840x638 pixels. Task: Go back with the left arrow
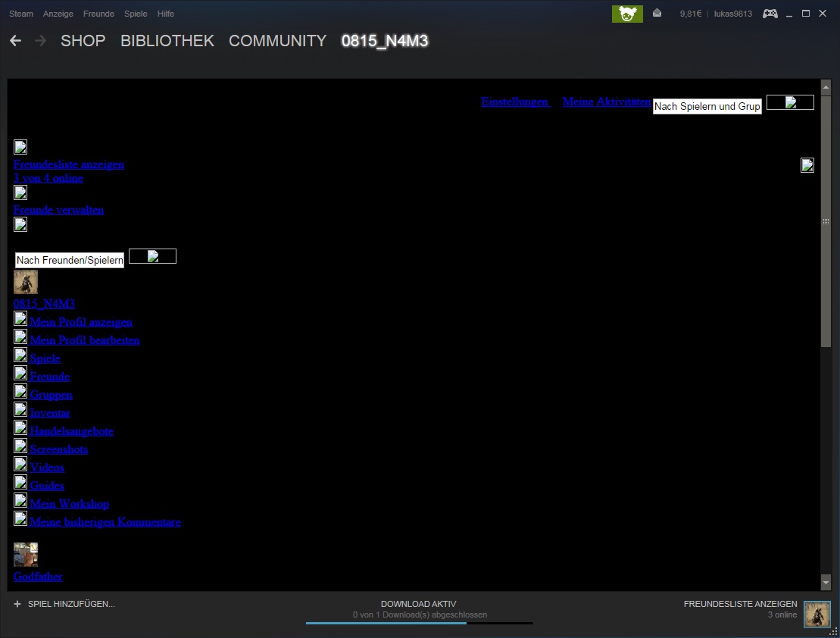(16, 41)
